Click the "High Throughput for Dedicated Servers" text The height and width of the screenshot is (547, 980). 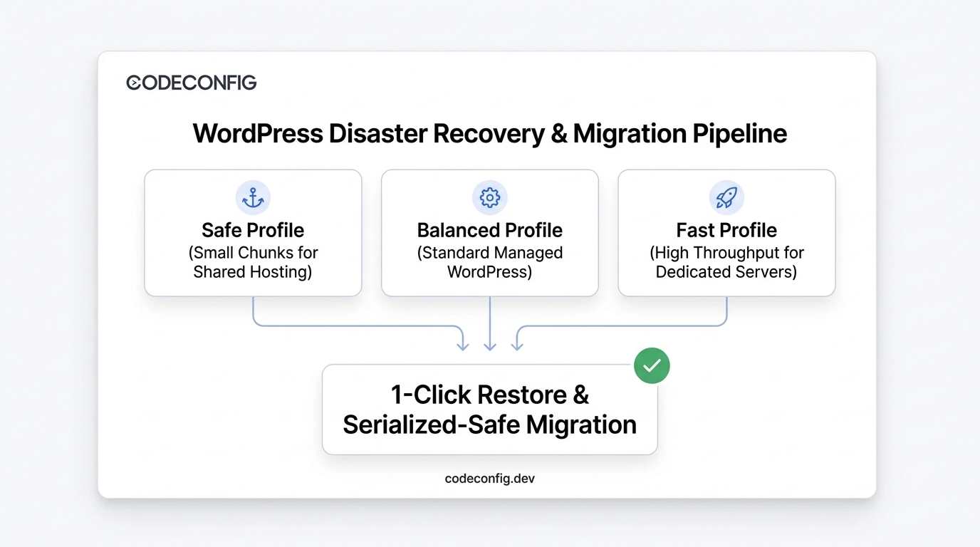726,262
